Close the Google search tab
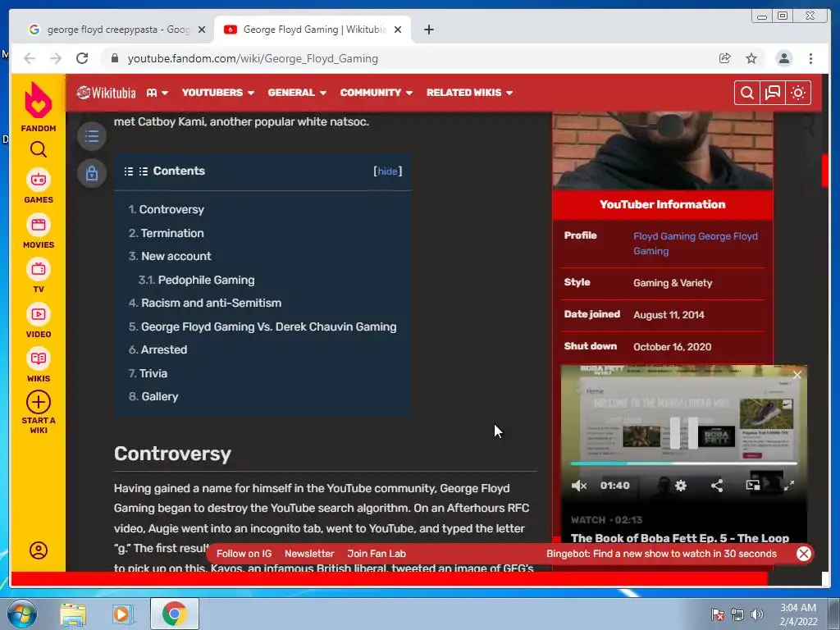Viewport: 840px width, 630px height. 202,30
